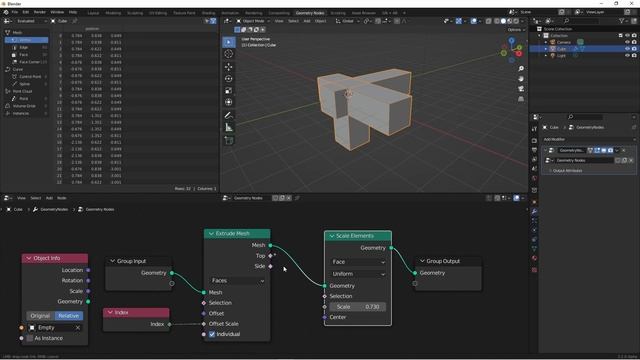
Task: Toggle render camera icon for Cube in outliner
Action: click(634, 49)
